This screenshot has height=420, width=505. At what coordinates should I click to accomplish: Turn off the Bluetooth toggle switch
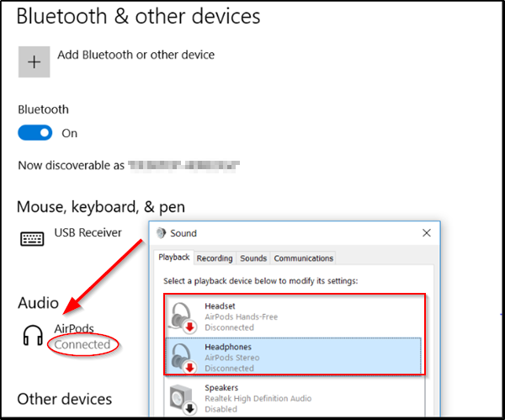(35, 133)
